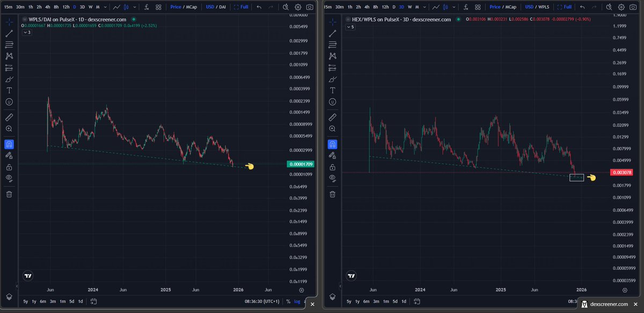Select zoom-in tool in right HEX chart
Image resolution: width=644 pixels, height=313 pixels.
coord(333,129)
